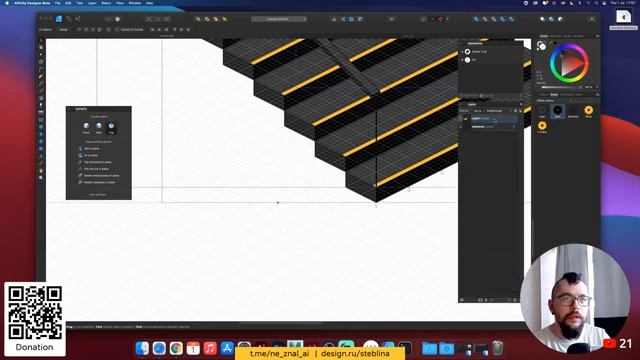This screenshot has width=640, height=360.
Task: Open the snapping options dropdown arrow
Action: click(447, 19)
